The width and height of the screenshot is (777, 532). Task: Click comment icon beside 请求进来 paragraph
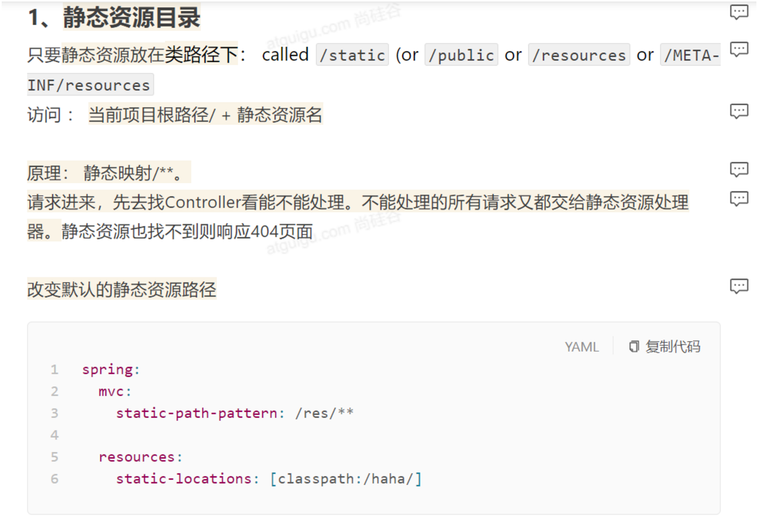point(739,199)
